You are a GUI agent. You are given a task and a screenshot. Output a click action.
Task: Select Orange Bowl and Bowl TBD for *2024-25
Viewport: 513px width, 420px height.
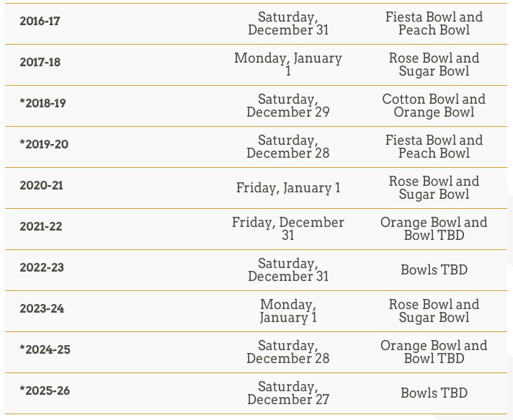pyautogui.click(x=434, y=352)
